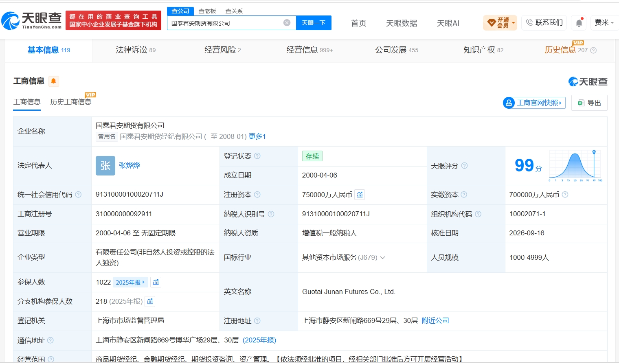Open the 历史信息 tab
The height and width of the screenshot is (364, 619).
point(566,50)
